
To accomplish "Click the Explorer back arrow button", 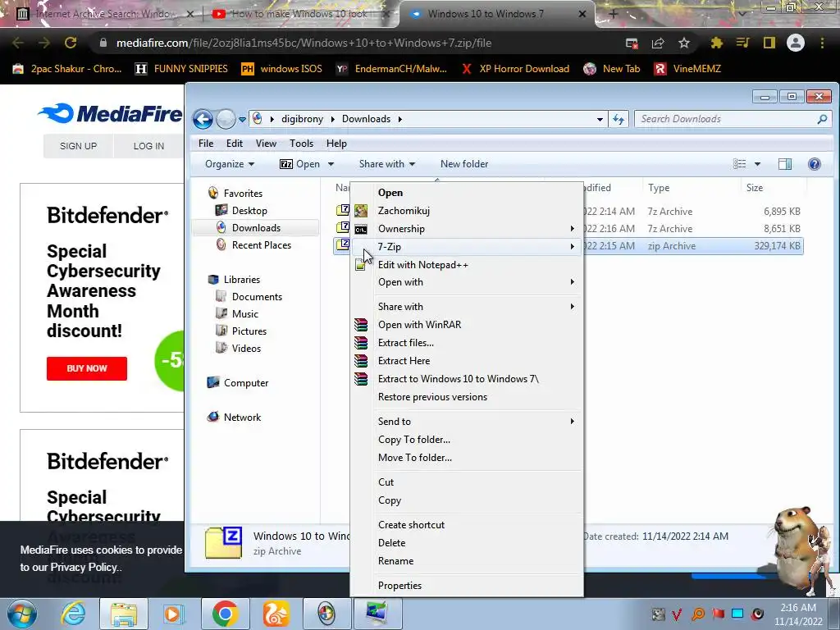I will coord(203,119).
